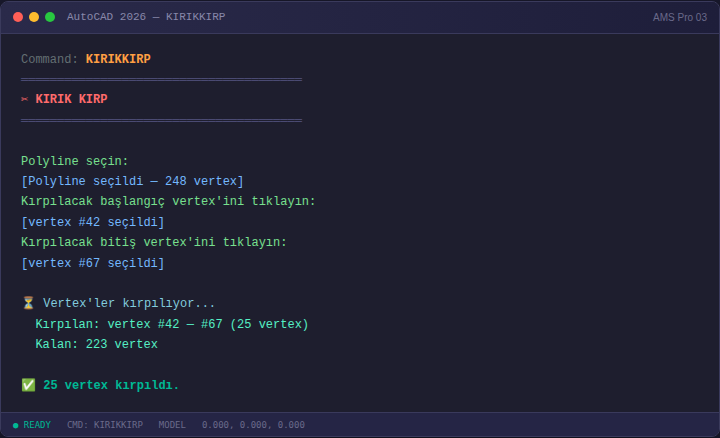Screen dimensions: 720x438
Task: Click the hourglass icon before Vertex'ler kırpılıyor
Action: (x=28, y=303)
